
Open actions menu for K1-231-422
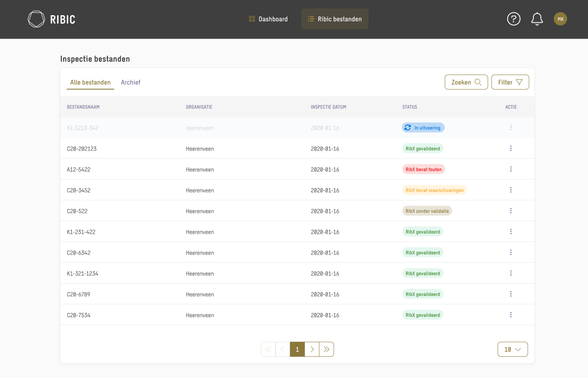(x=511, y=232)
